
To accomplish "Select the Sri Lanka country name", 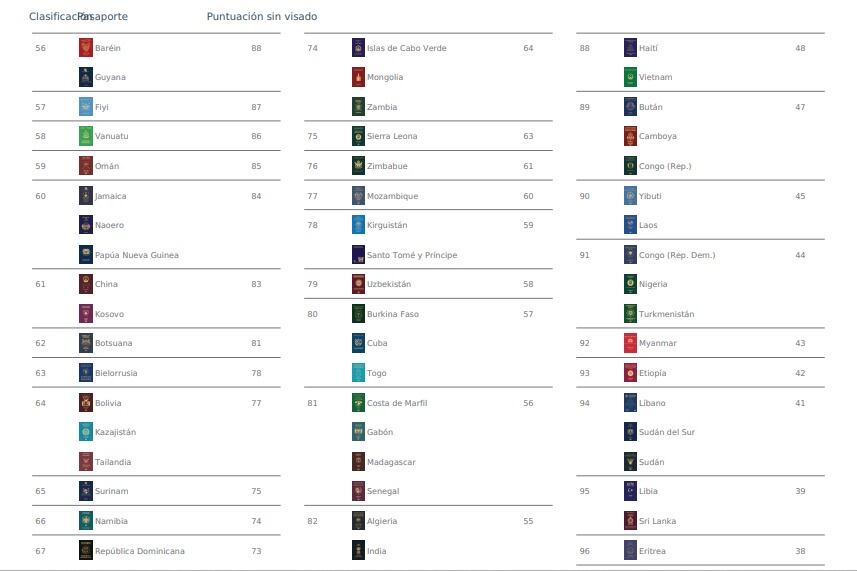I will (658, 521).
